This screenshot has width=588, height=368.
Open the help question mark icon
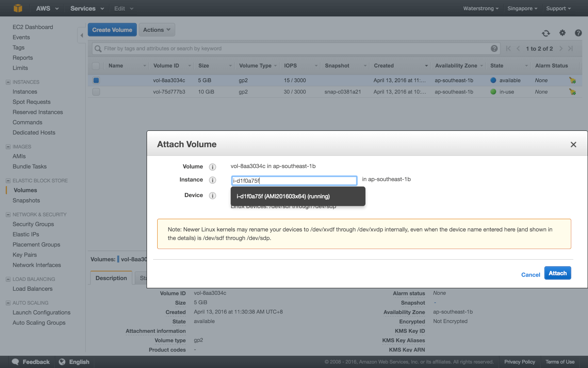pyautogui.click(x=578, y=33)
